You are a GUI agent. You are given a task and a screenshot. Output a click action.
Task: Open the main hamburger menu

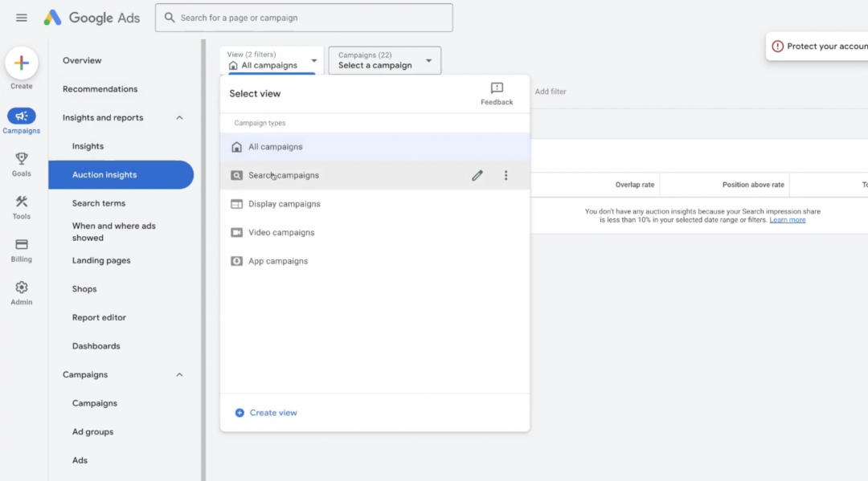coord(22,18)
